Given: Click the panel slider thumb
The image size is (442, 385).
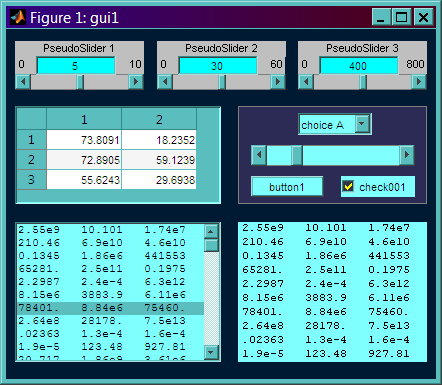Looking at the screenshot, I should click(x=297, y=155).
